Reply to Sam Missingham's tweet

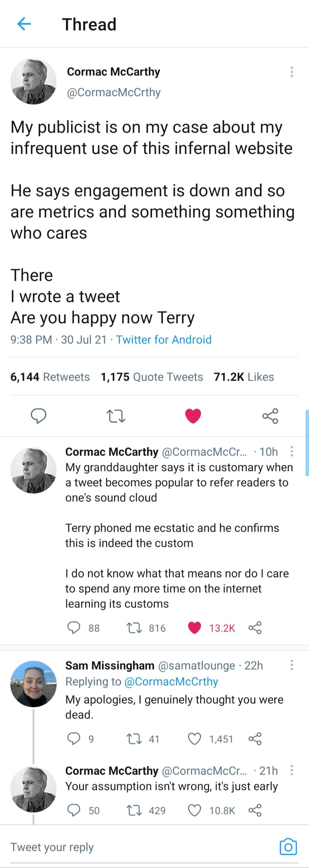coord(75,738)
